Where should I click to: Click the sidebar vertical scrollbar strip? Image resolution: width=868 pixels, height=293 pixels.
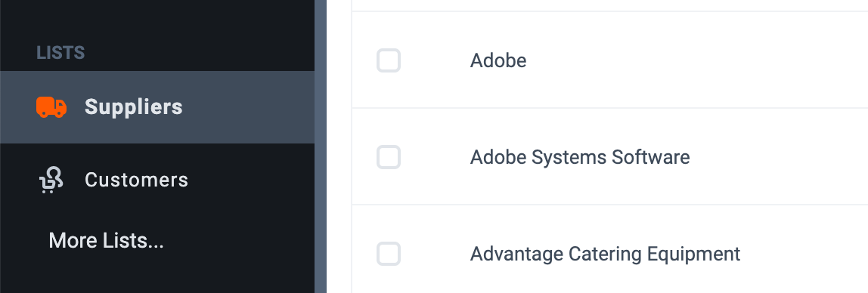click(321, 146)
